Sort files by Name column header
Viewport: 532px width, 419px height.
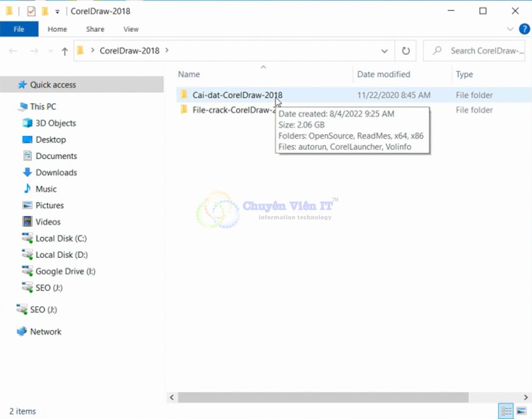(x=189, y=74)
